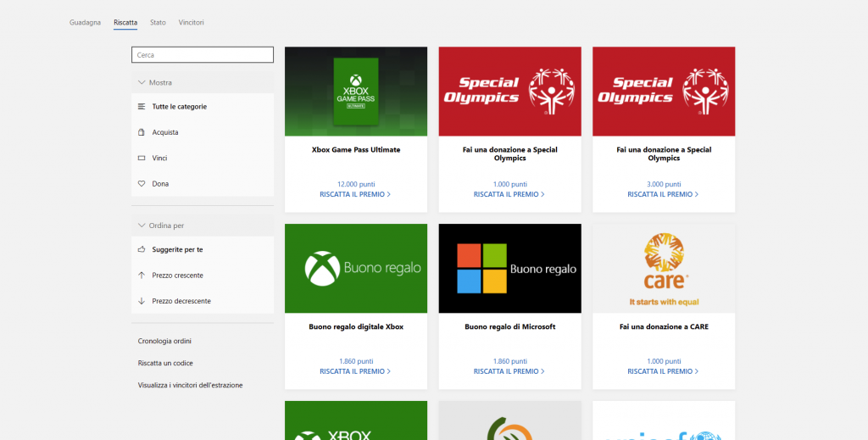Viewport: 868px width, 440px height.
Task: Go to the Vincitori tab
Action: tap(191, 23)
